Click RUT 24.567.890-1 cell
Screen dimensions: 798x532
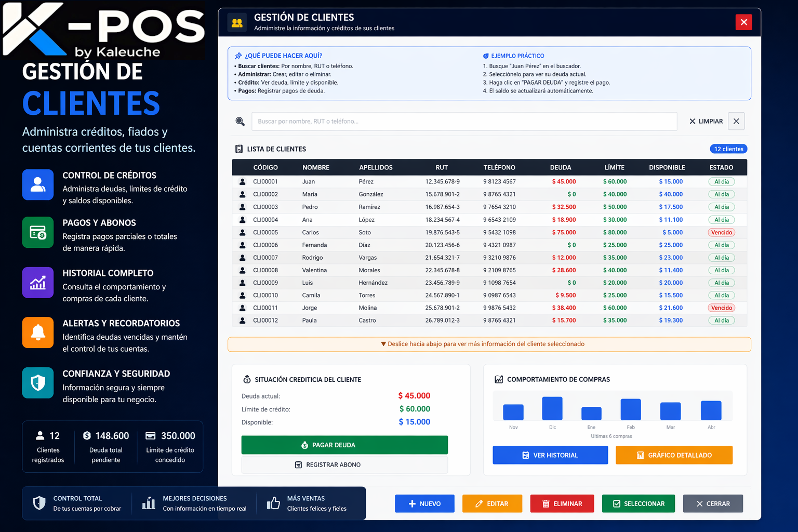(442, 296)
